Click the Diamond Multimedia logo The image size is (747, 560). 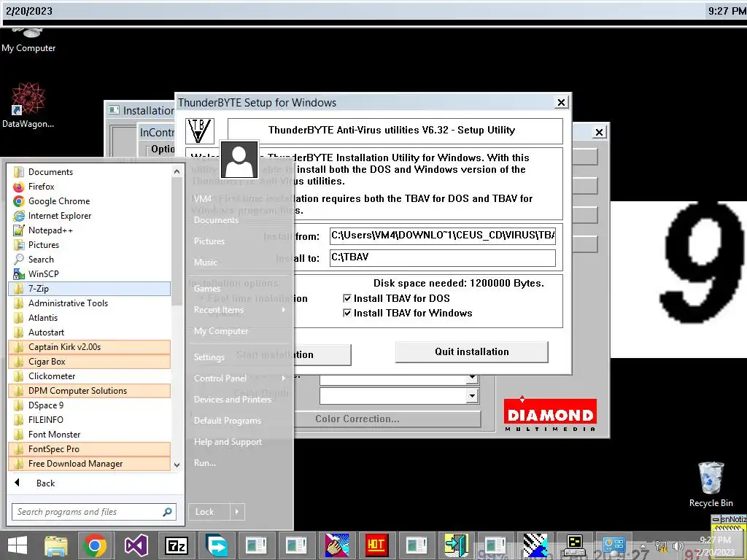(x=550, y=414)
